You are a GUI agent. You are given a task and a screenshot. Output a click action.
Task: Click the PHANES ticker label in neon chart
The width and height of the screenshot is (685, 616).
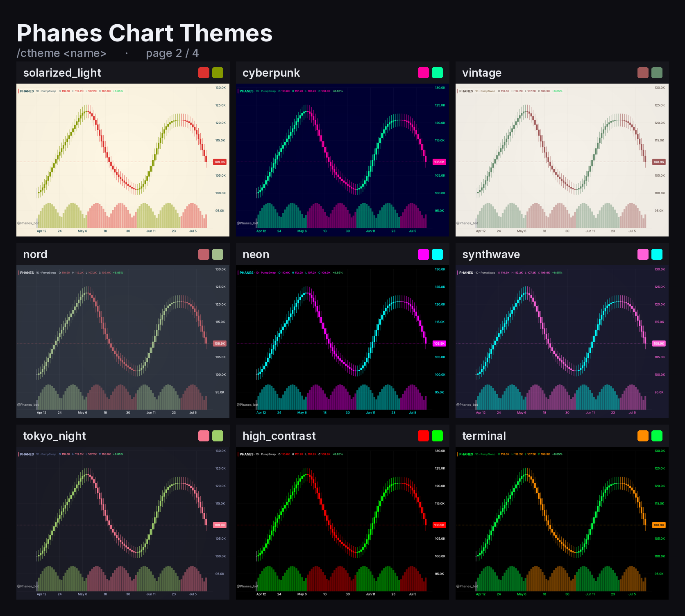247,273
